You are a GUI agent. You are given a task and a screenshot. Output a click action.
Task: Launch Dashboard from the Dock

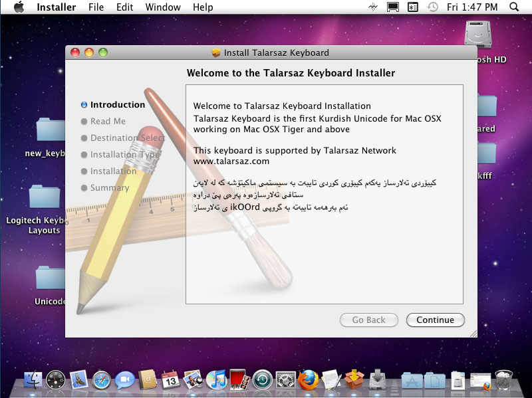[55, 379]
